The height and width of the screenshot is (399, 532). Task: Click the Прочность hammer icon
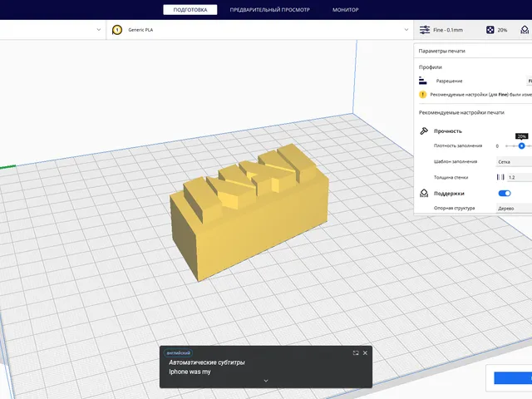tap(424, 131)
